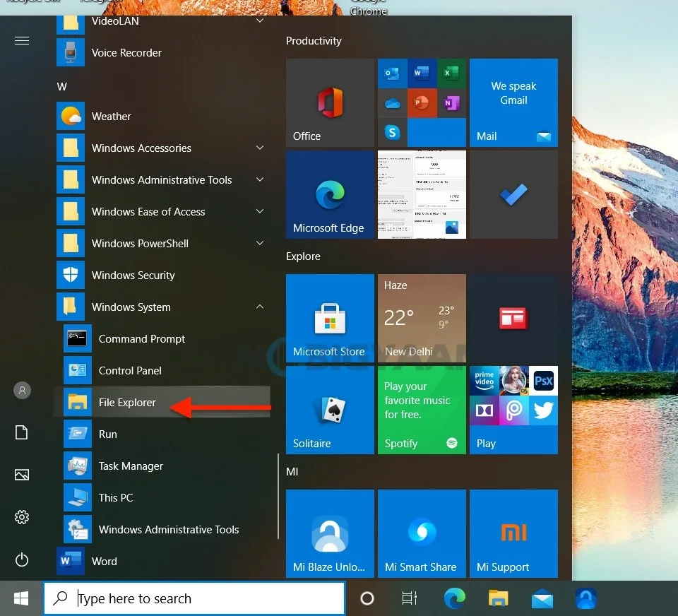Launch File Explorer from Windows System
Viewport: 678px width, 616px height.
coord(162,402)
